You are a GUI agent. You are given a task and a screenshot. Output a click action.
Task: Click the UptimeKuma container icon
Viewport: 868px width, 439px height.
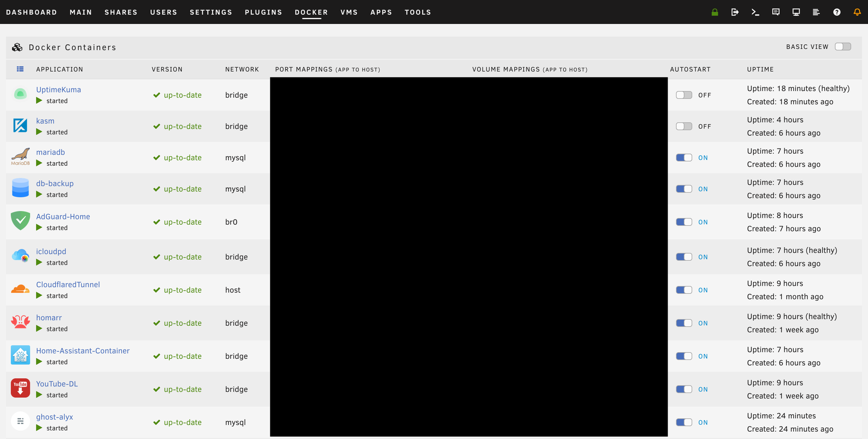point(20,94)
